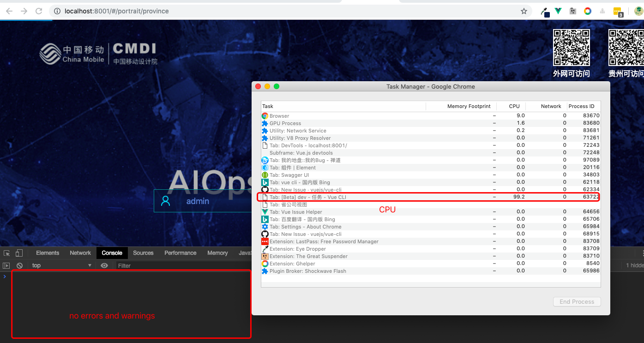
Task: Select Tab: vue cli - 国内版 Bing row
Action: (x=431, y=182)
